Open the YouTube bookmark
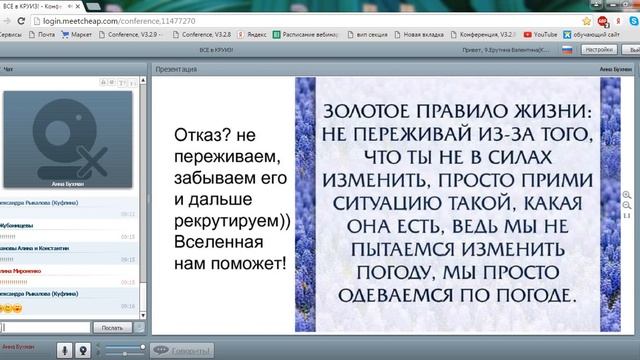 click(x=540, y=35)
